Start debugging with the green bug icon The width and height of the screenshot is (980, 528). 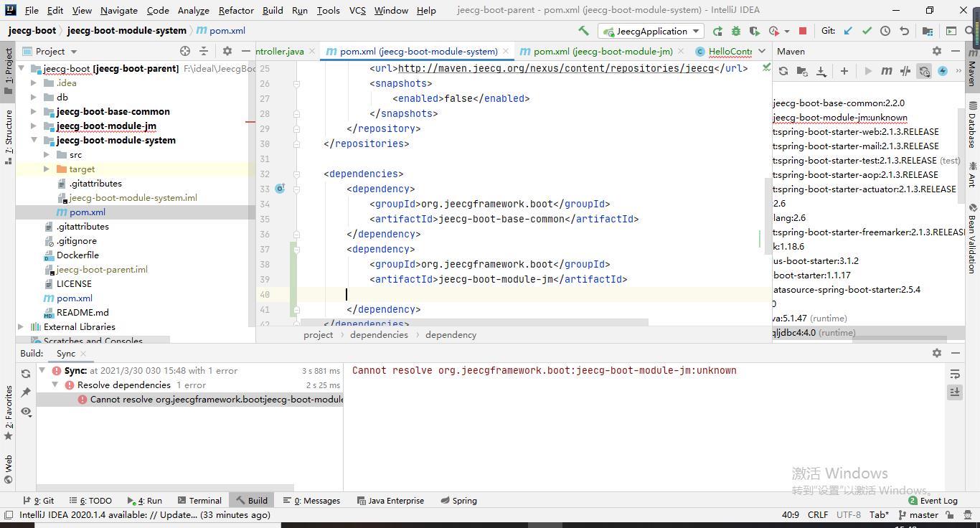click(736, 31)
